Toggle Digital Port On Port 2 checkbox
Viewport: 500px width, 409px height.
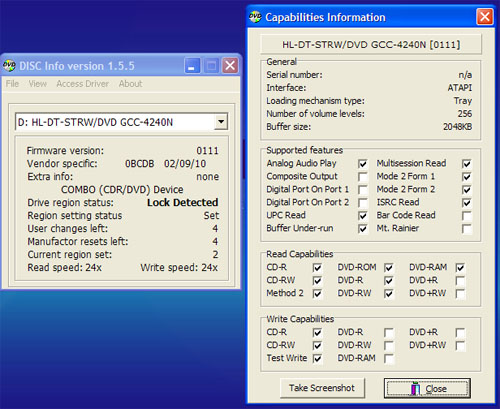coord(363,203)
